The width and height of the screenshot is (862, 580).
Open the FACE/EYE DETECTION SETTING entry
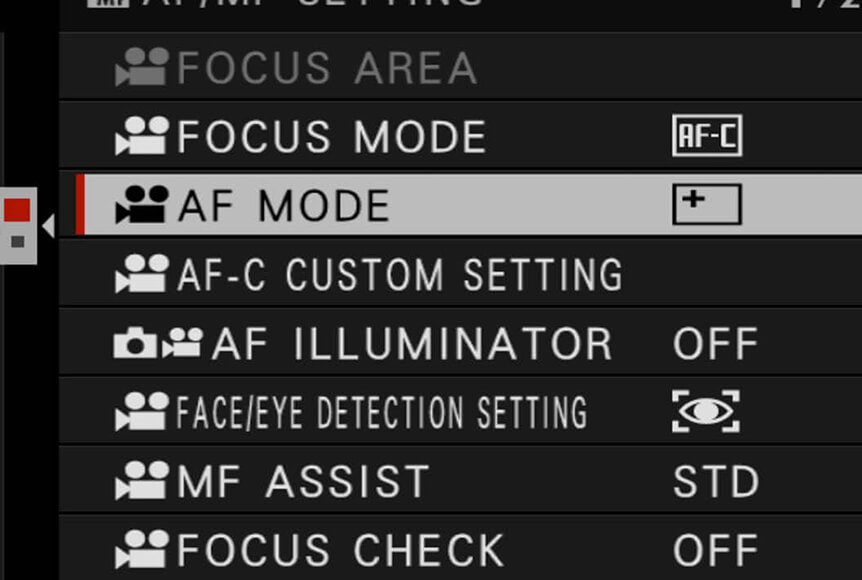pos(460,412)
